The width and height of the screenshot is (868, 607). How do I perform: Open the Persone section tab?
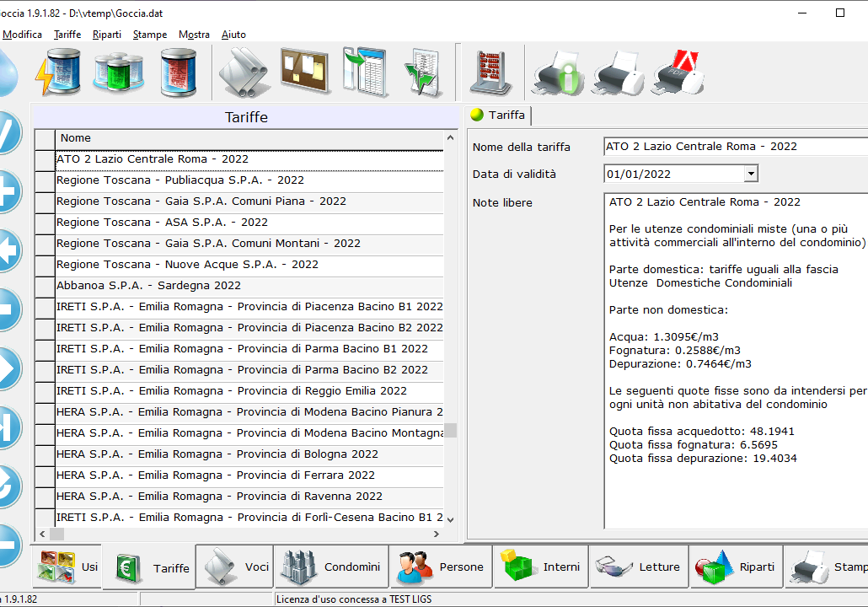click(x=441, y=567)
